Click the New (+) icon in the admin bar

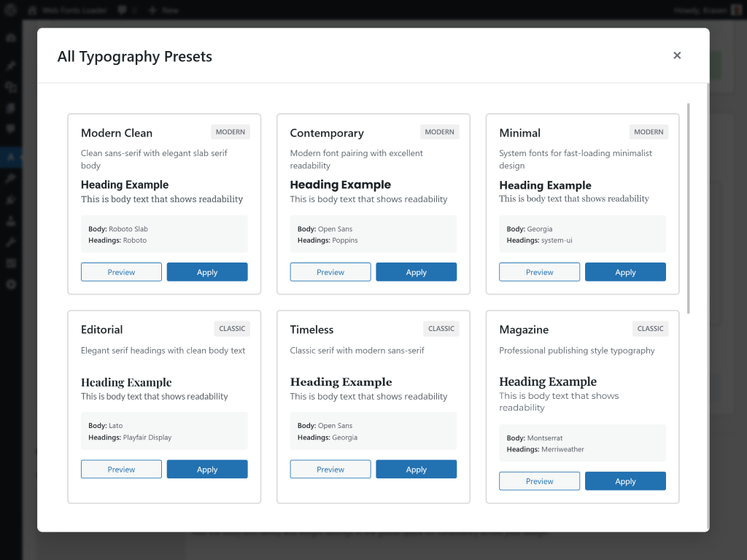pos(153,9)
